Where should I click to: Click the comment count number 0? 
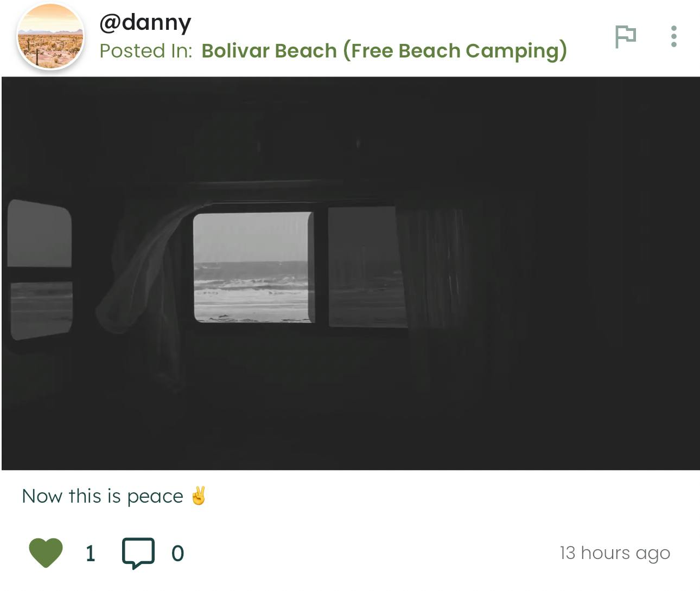tap(177, 554)
